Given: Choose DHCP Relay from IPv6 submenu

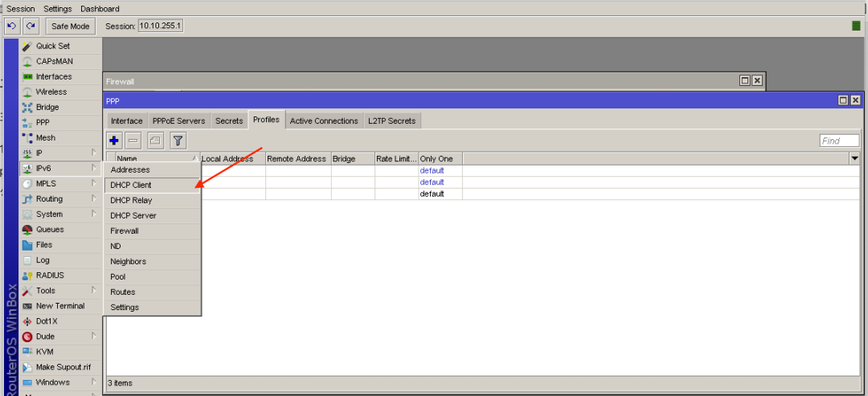Looking at the screenshot, I should 152,200.
